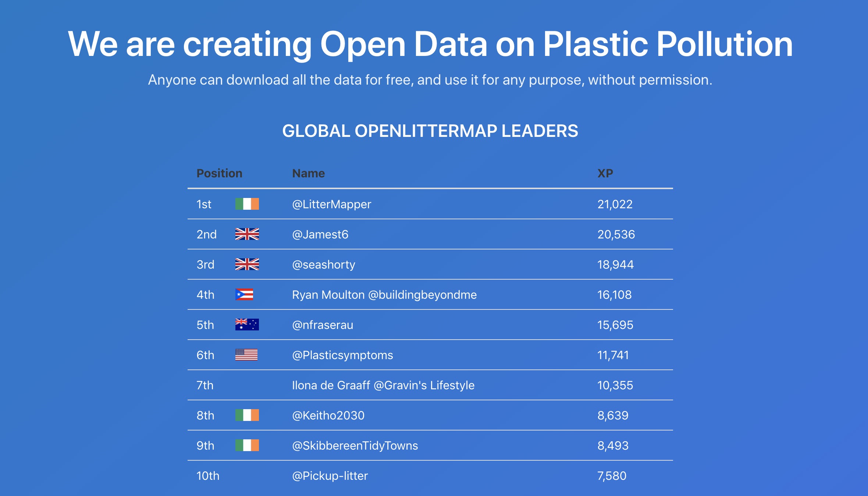Click the Irish flag beside @LitterMapper
Screen dimensions: 868x496
[248, 204]
